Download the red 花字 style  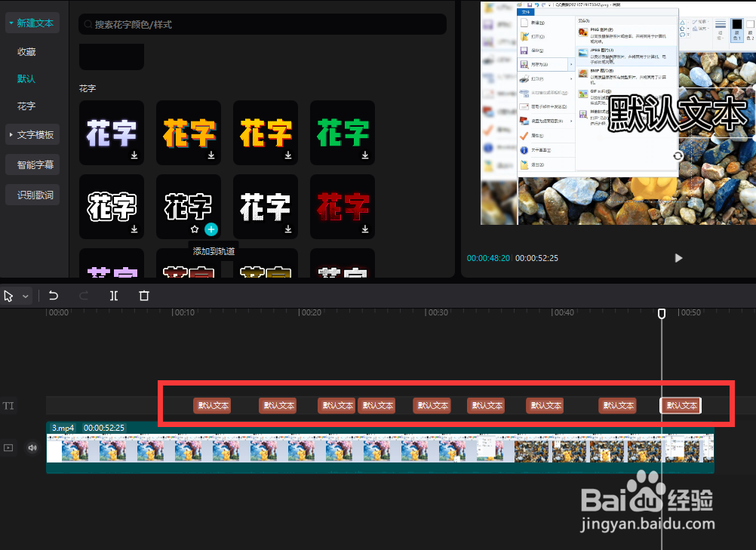pyautogui.click(x=365, y=229)
